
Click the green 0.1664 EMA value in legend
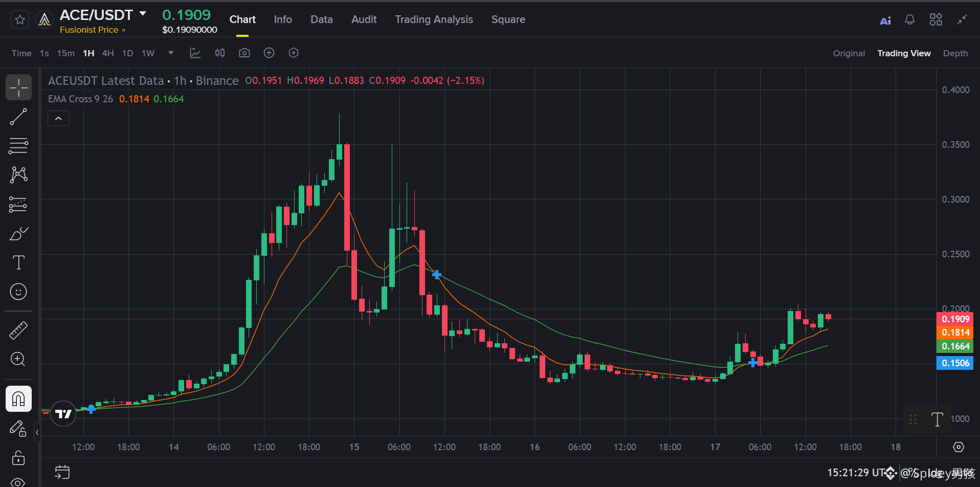169,99
